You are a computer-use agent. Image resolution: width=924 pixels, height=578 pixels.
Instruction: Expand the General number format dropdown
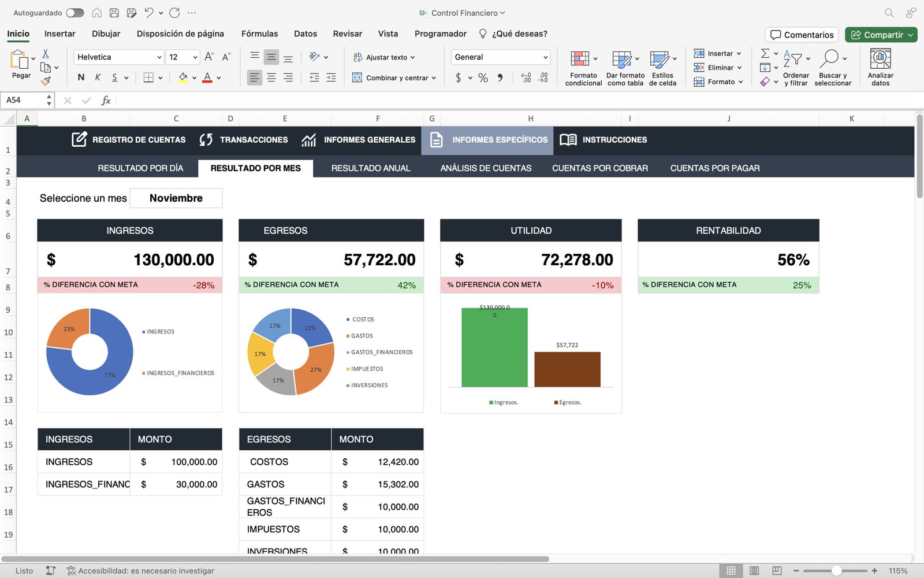pyautogui.click(x=545, y=57)
